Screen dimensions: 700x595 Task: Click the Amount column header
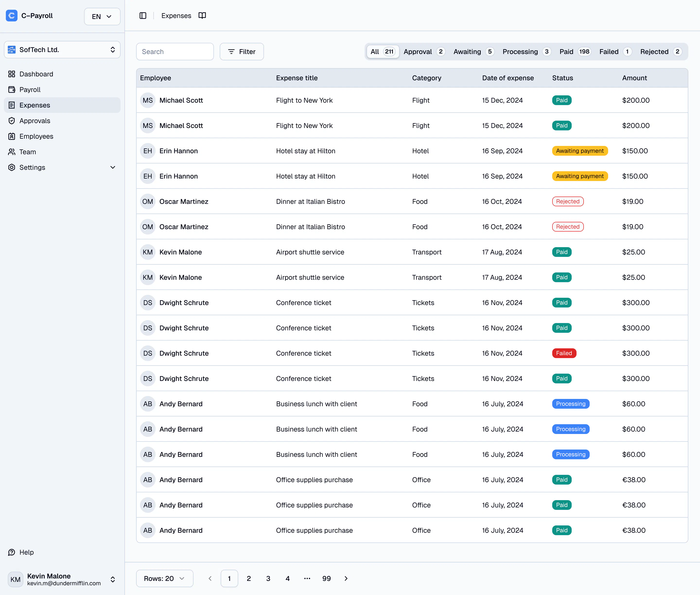(634, 78)
